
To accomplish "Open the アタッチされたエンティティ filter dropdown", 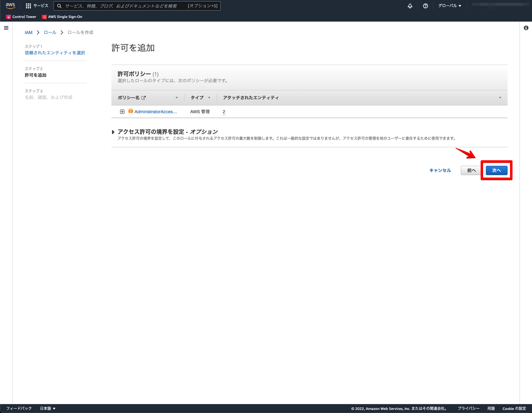I will pos(500,97).
